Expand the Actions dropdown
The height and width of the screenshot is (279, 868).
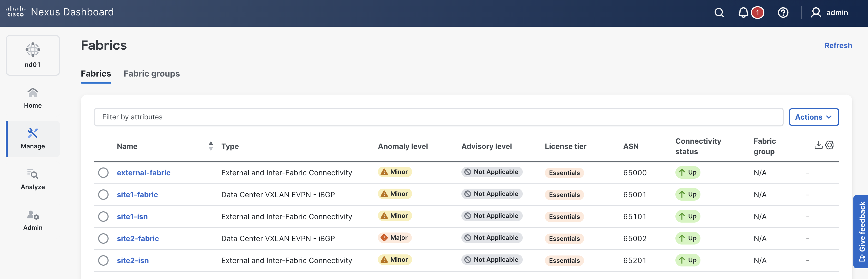[x=813, y=117]
